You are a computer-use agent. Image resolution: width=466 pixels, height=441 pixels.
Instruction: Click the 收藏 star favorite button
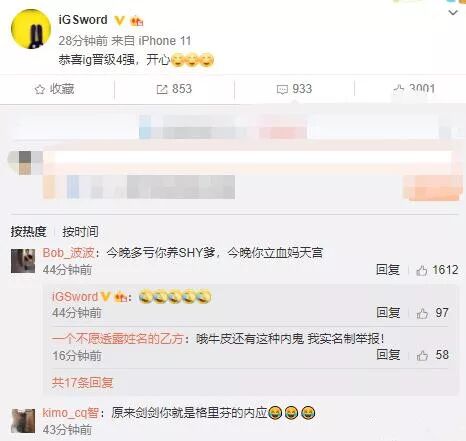point(54,89)
